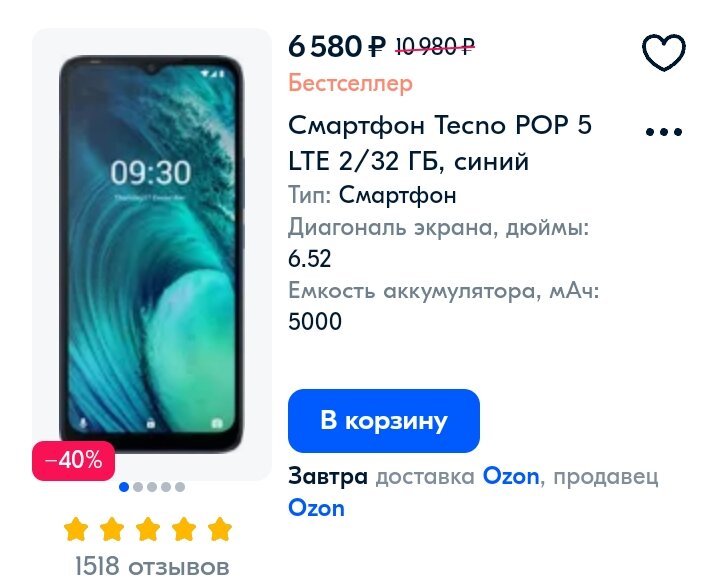Select the first carousel dot indicator
Screen dimensions: 720x588
pyautogui.click(x=124, y=487)
